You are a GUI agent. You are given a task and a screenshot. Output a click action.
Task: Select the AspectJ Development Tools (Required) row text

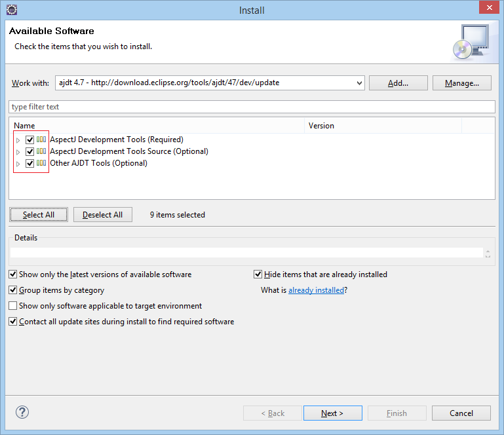tap(117, 140)
